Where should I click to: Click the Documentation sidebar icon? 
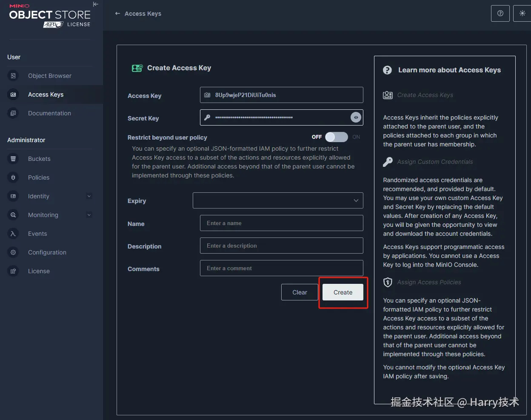point(13,113)
